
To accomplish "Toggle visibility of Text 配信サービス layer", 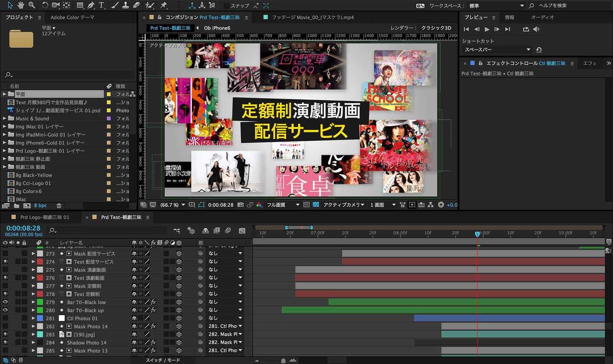I will pos(5,262).
